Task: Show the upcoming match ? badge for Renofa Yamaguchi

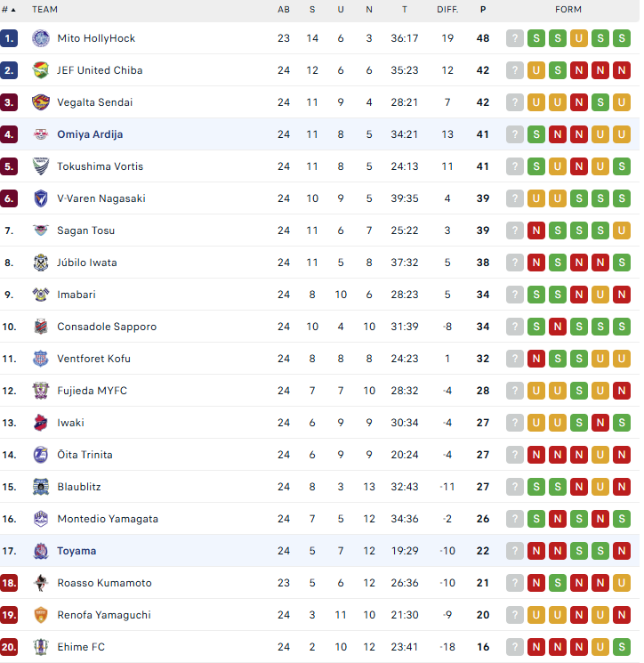Action: 515,615
